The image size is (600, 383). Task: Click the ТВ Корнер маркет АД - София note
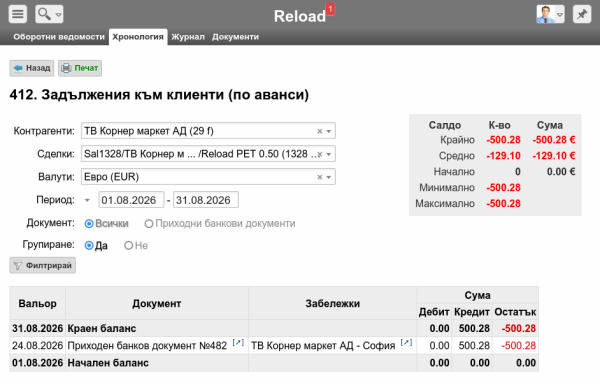coord(323,346)
